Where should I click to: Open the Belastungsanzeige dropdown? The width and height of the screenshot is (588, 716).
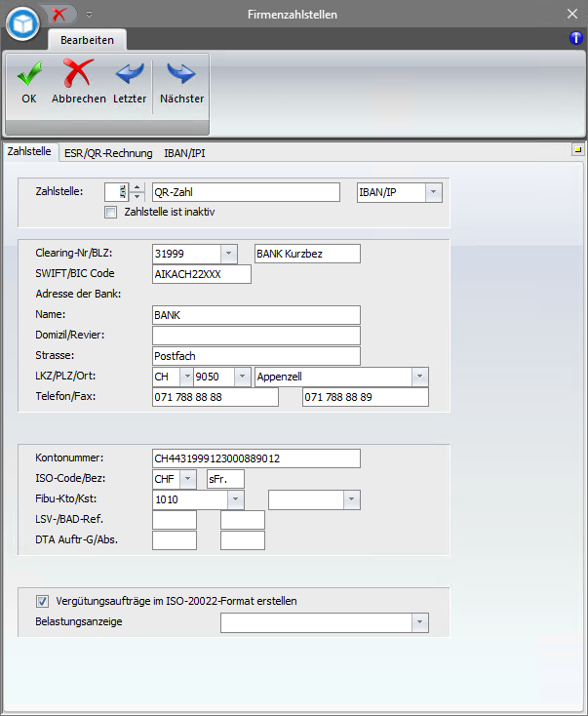[x=419, y=622]
